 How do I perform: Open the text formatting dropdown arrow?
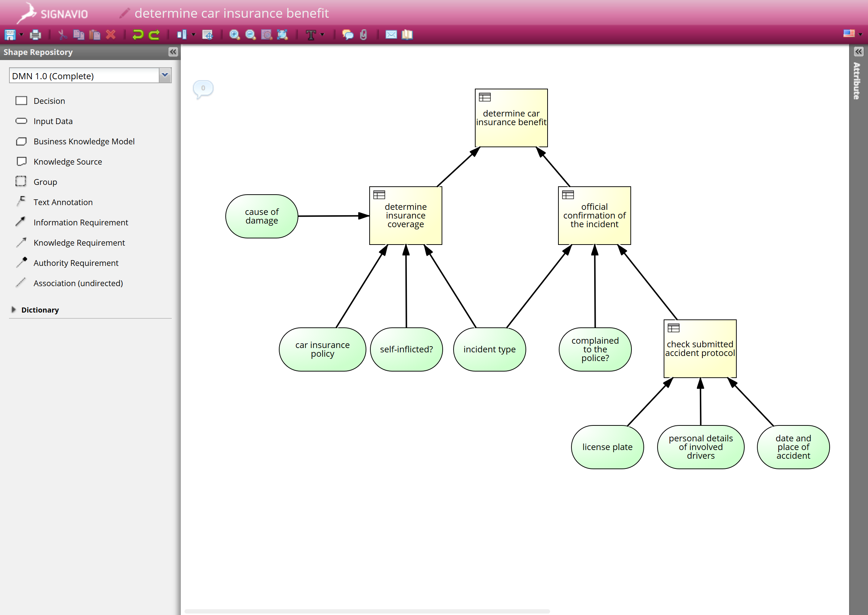(x=323, y=35)
